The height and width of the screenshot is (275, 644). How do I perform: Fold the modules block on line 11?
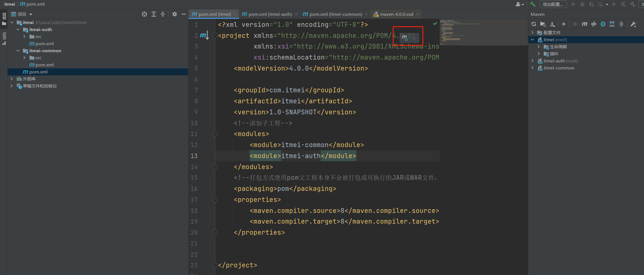coord(215,134)
